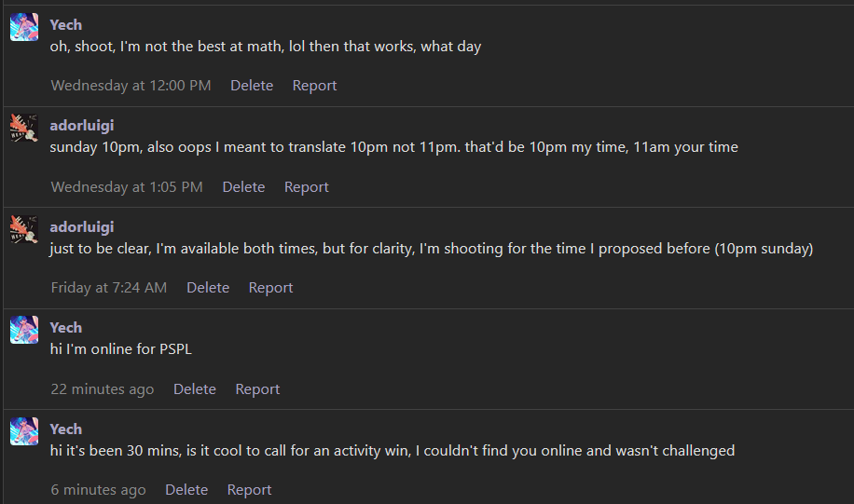This screenshot has height=504, width=854.
Task: Open adorluigi's username above the 'sunday 10pm' message
Action: (82, 125)
